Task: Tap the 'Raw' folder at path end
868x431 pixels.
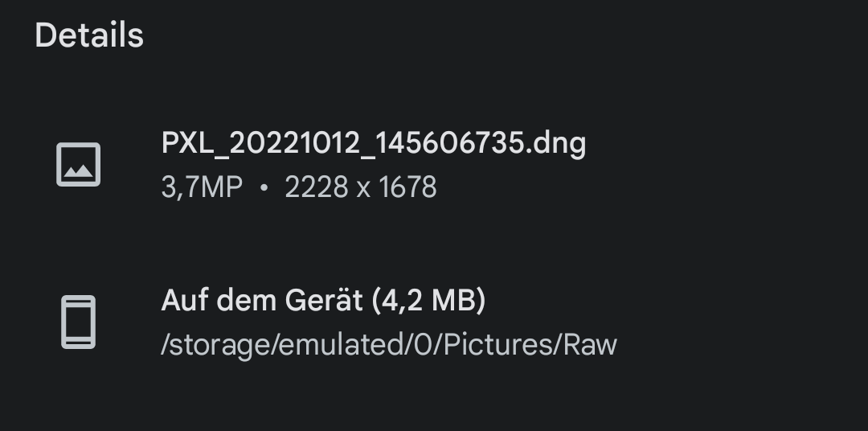Action: coord(590,344)
